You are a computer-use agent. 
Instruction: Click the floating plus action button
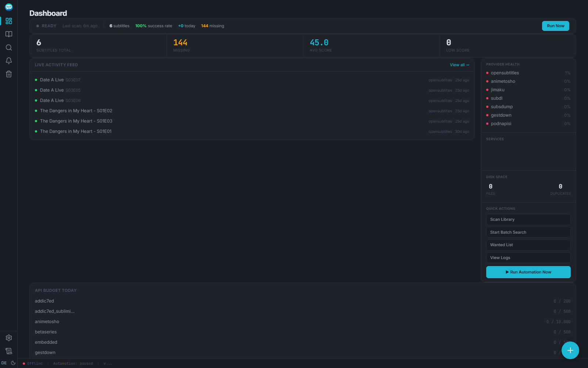570,350
